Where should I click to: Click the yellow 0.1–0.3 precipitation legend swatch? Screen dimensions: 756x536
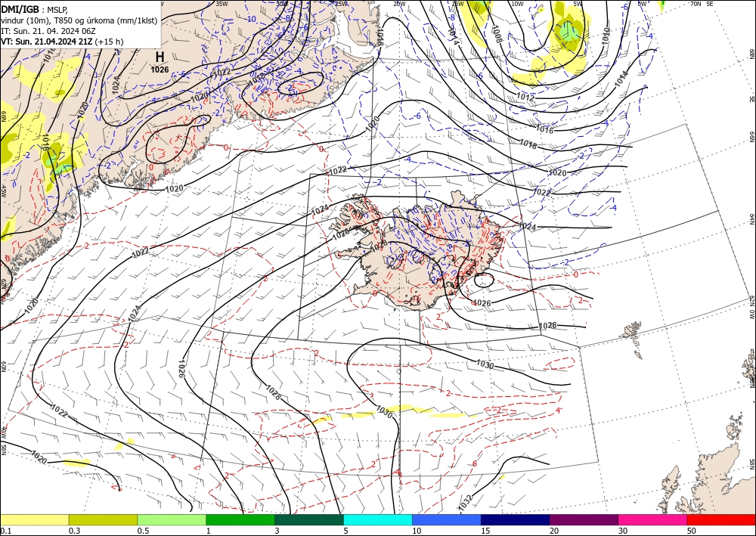[x=34, y=519]
